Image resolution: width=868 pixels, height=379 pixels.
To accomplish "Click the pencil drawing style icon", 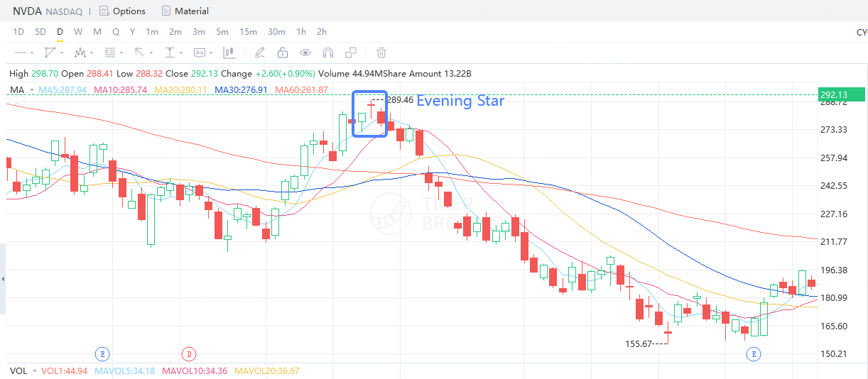I will tap(260, 53).
